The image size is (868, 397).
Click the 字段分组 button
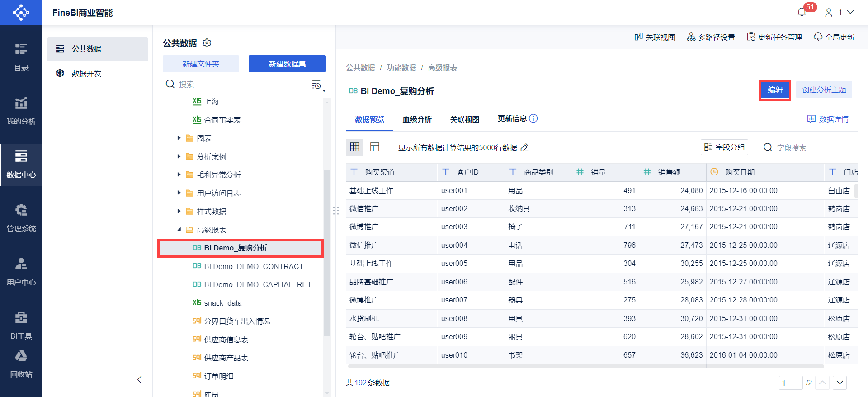point(724,147)
